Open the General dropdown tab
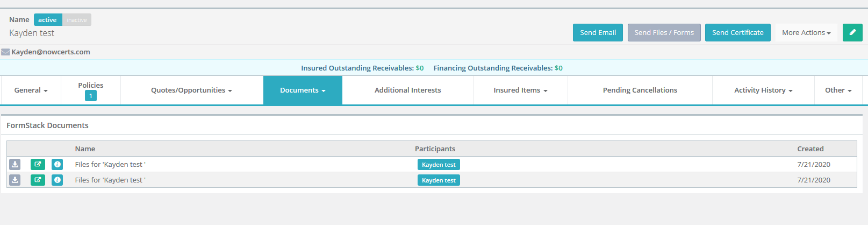 tap(31, 90)
